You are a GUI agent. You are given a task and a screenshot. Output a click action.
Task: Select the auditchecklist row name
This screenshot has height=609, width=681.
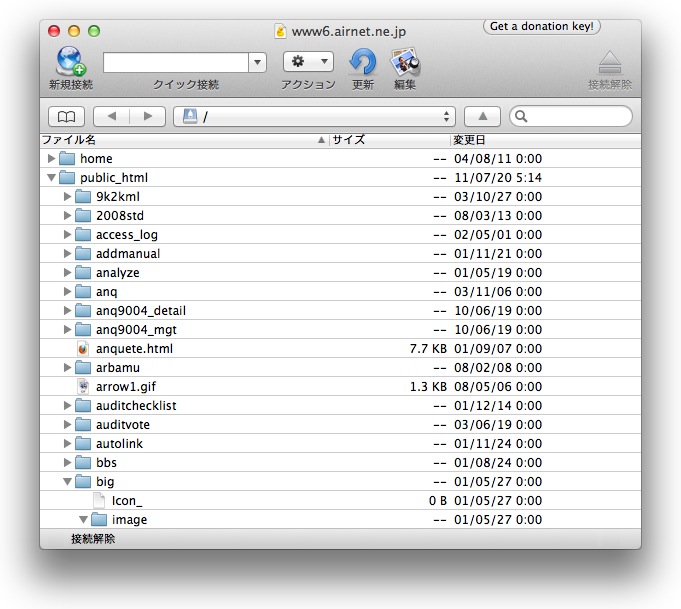(136, 406)
